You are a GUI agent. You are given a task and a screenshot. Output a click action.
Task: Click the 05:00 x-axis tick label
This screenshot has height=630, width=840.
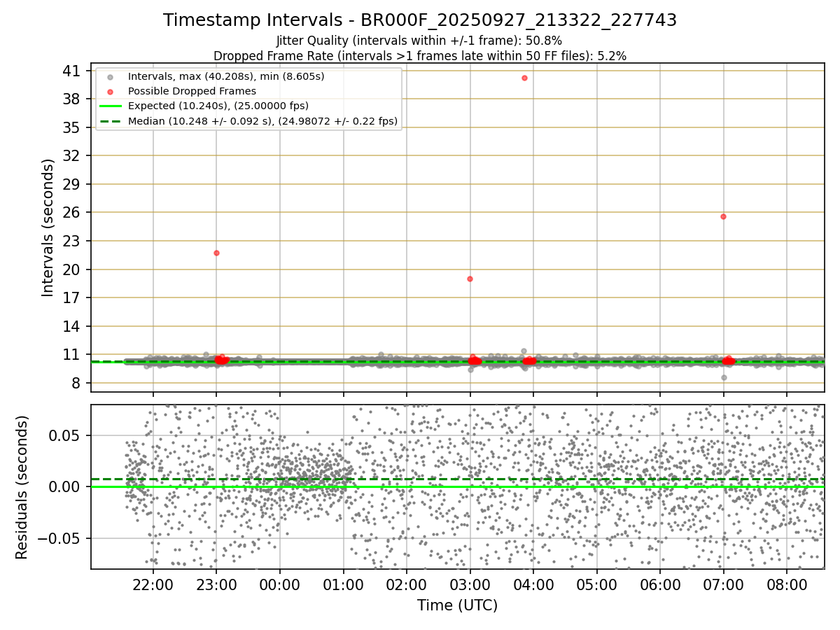click(x=596, y=584)
